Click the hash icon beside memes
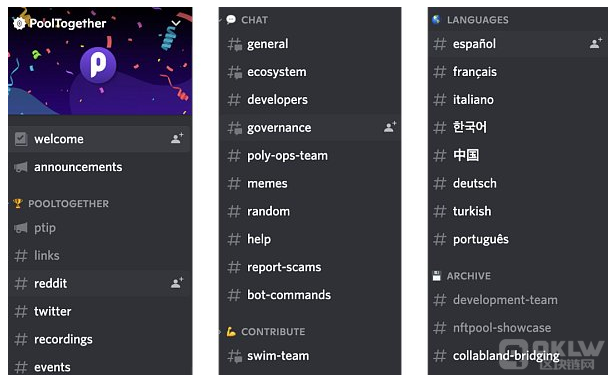The height and width of the screenshot is (375, 608). 234,183
